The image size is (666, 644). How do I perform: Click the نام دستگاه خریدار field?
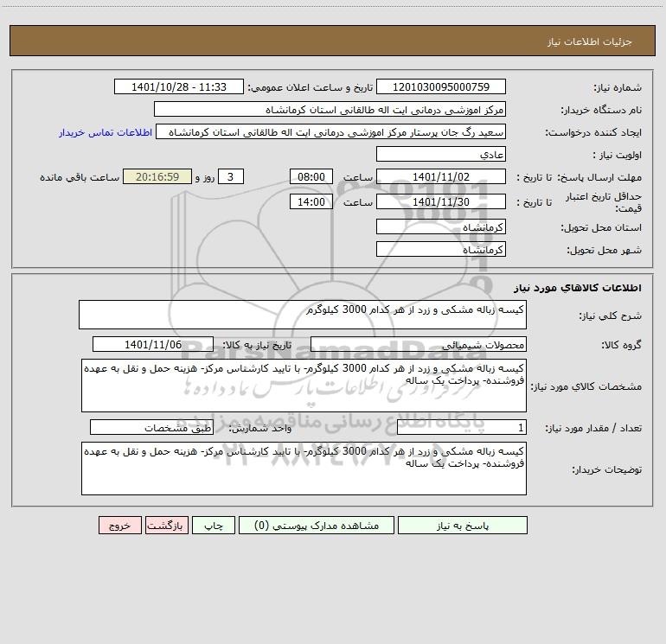click(x=330, y=109)
